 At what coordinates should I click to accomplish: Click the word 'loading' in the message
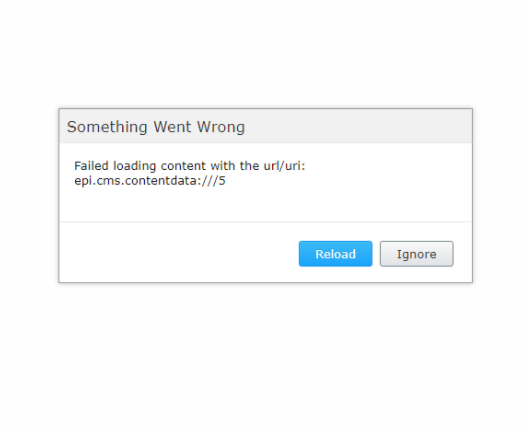pyautogui.click(x=134, y=166)
